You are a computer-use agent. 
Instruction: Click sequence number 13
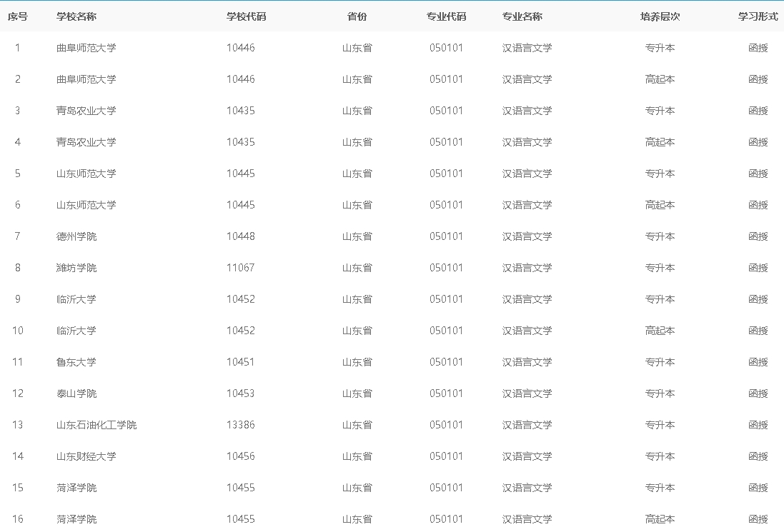[17, 425]
